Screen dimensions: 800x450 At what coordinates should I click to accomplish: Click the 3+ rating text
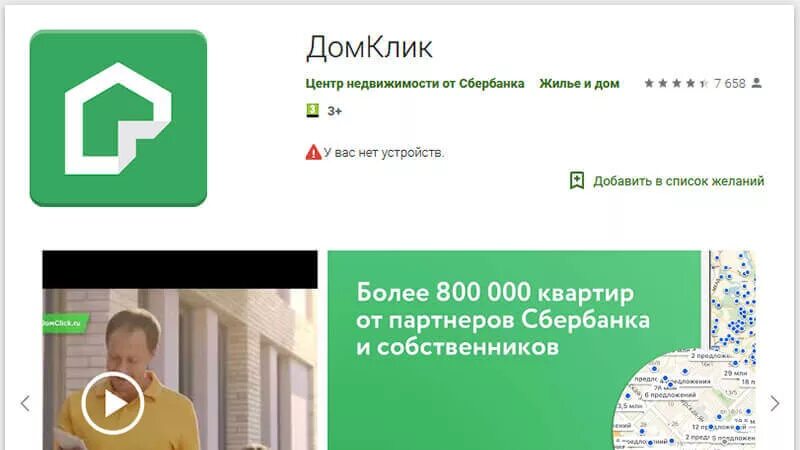(334, 111)
